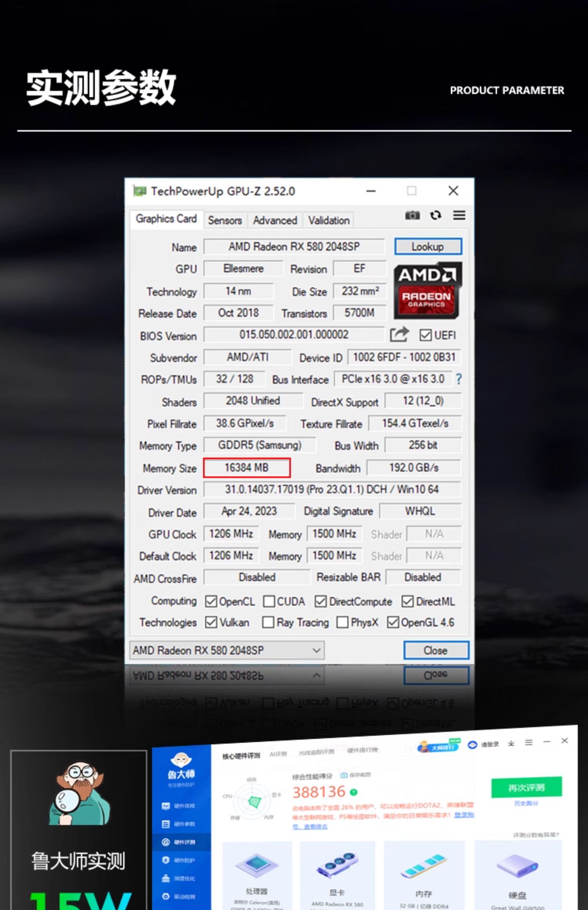
Task: Toggle the CUDA checkbox
Action: coord(269,601)
